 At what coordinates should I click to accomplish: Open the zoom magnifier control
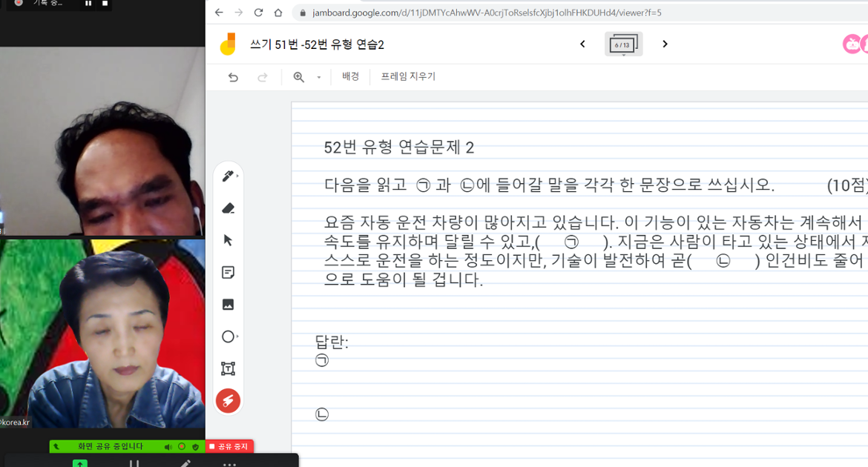coord(299,77)
